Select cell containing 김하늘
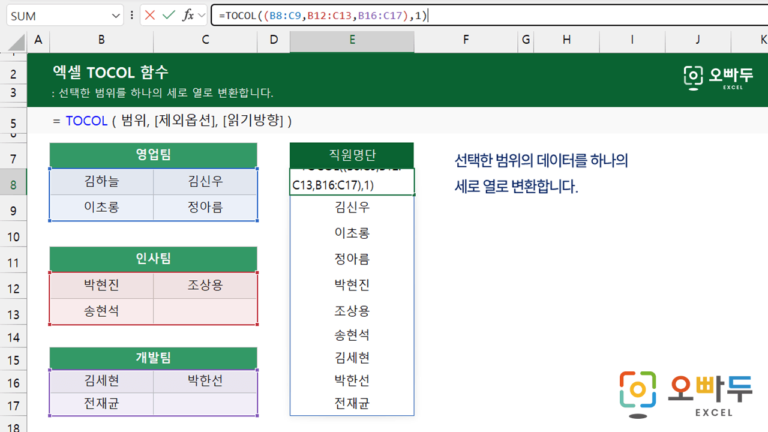The height and width of the screenshot is (432, 768). pos(101,182)
